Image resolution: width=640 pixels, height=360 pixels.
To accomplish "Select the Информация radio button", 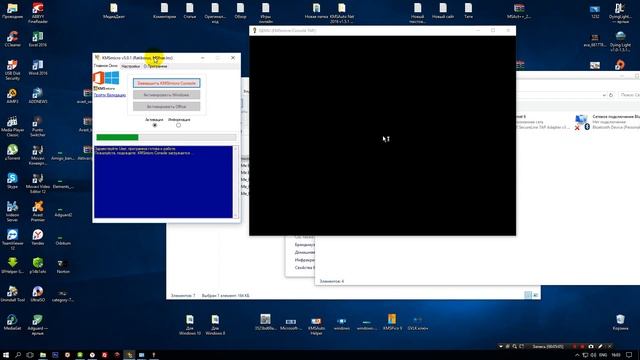I will point(178,125).
